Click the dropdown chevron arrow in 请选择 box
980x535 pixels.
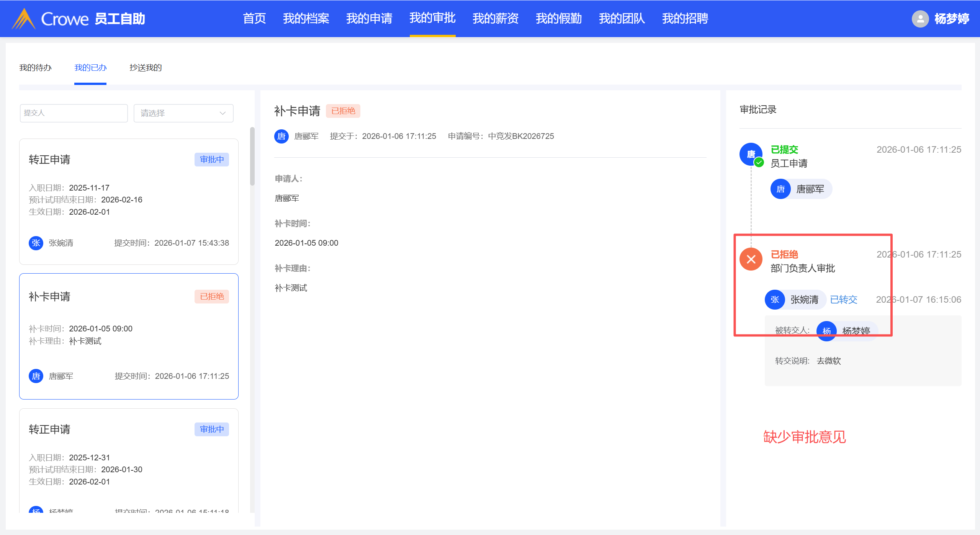click(x=223, y=113)
